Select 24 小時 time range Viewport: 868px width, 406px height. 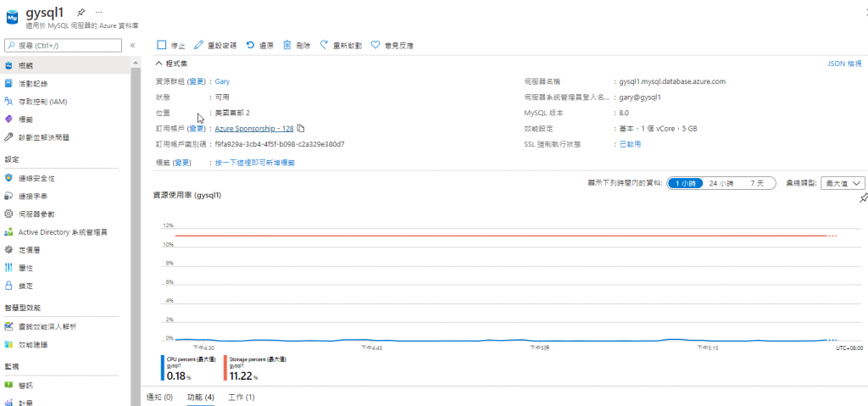[x=721, y=183]
